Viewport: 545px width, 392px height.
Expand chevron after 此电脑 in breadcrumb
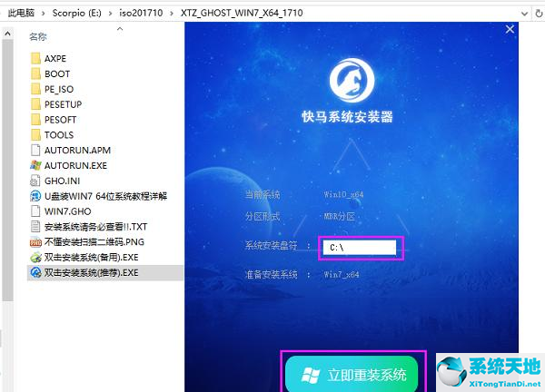pyautogui.click(x=44, y=14)
